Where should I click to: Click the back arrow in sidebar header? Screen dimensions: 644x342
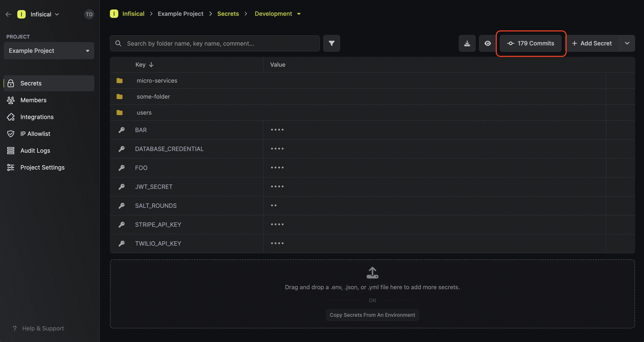tap(8, 14)
